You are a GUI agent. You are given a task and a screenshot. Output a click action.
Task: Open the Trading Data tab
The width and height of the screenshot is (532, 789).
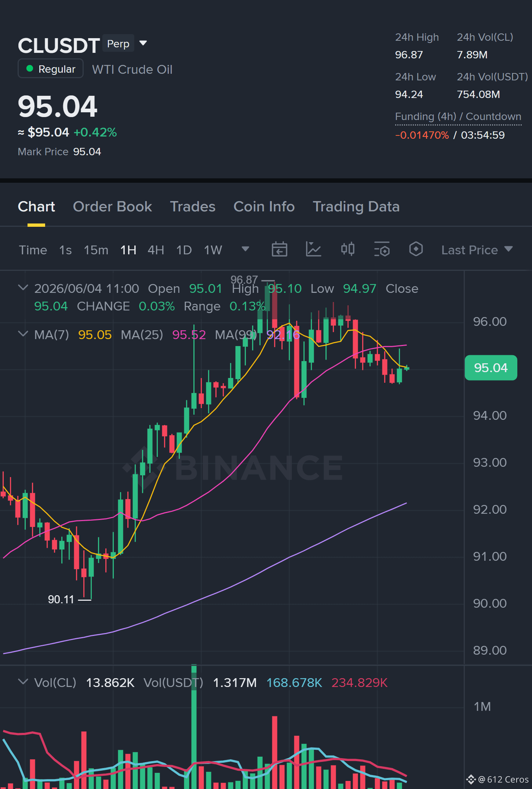click(x=356, y=207)
